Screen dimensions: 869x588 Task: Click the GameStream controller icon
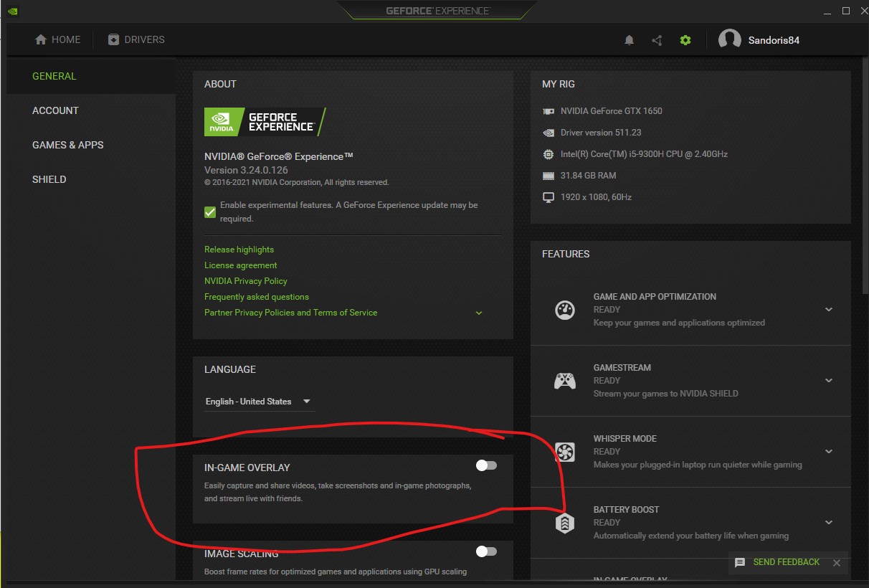tap(565, 381)
